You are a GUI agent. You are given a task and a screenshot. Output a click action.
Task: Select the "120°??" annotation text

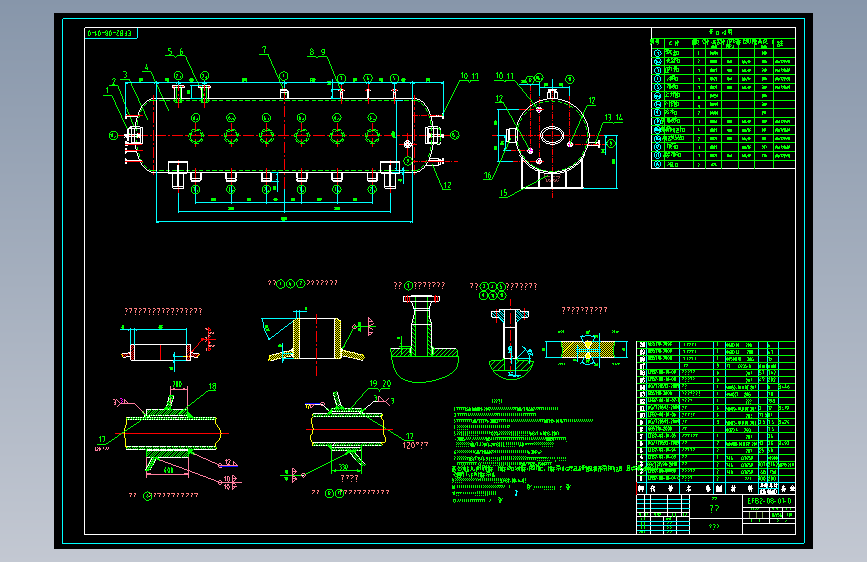415,445
